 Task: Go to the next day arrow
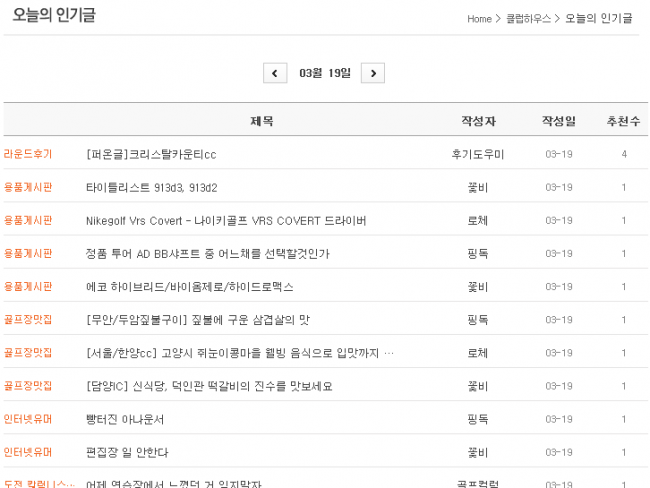point(372,73)
